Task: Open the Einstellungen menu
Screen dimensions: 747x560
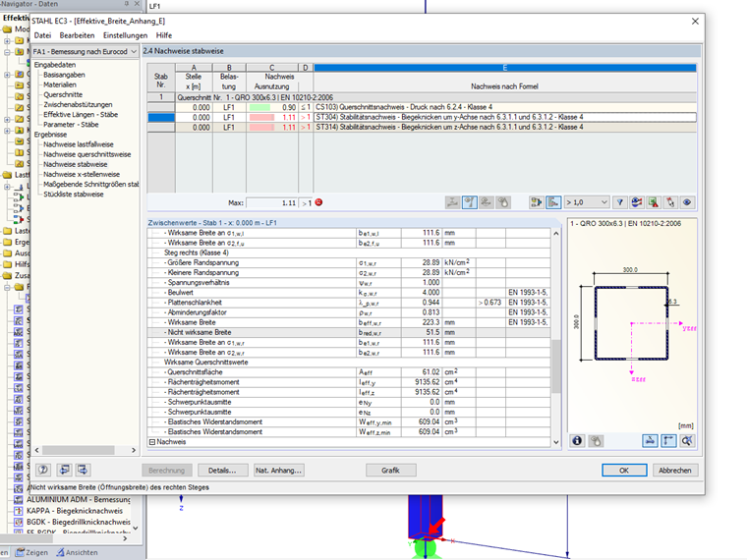Action: pos(125,34)
